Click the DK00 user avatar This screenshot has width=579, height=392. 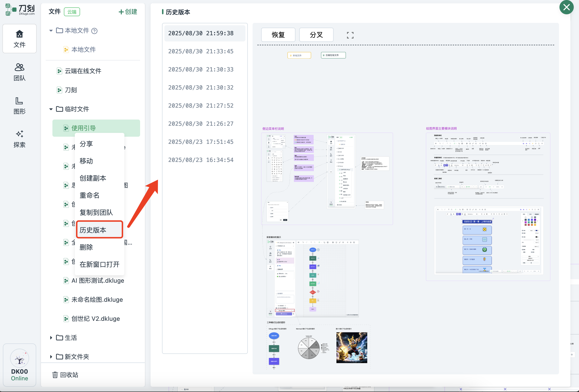[x=20, y=358]
